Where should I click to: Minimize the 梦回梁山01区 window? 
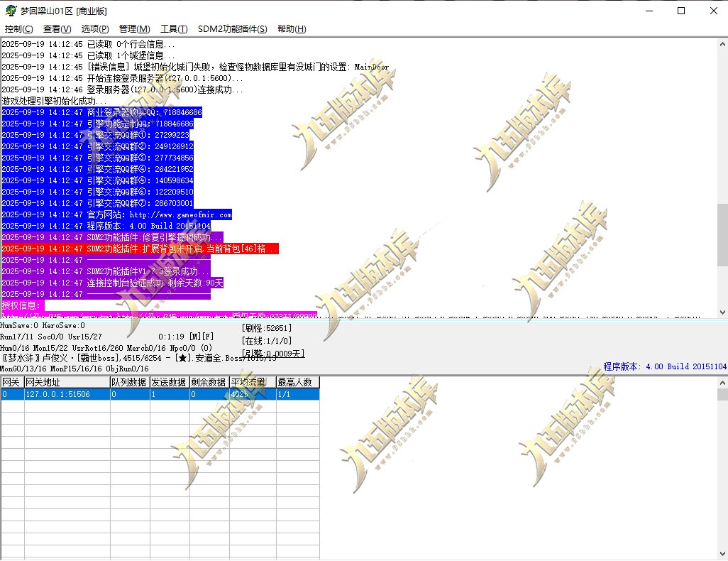coord(649,11)
